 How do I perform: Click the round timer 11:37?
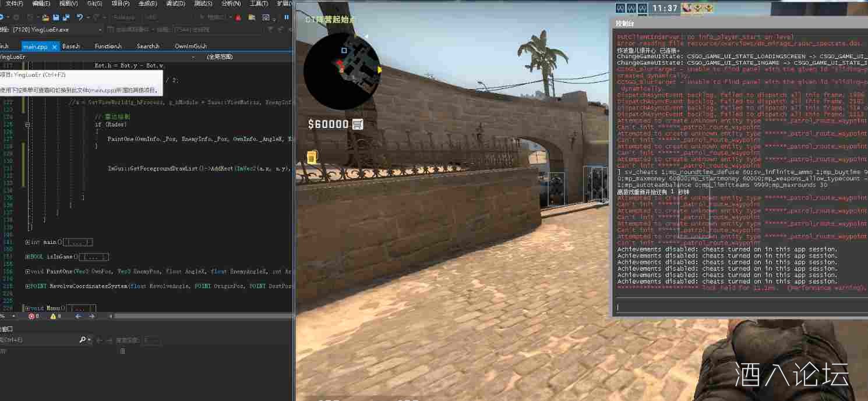pyautogui.click(x=665, y=8)
